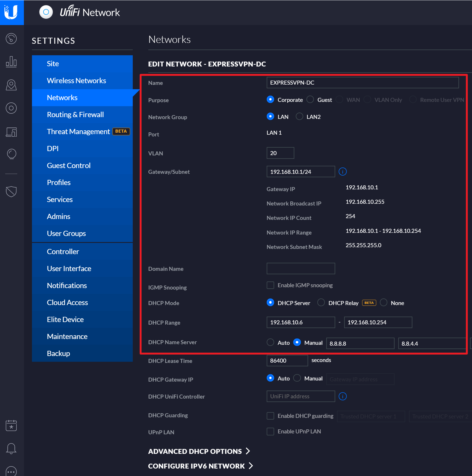Viewport: 472px width, 476px height.
Task: Open the Threat Management settings page
Action: coord(78,132)
